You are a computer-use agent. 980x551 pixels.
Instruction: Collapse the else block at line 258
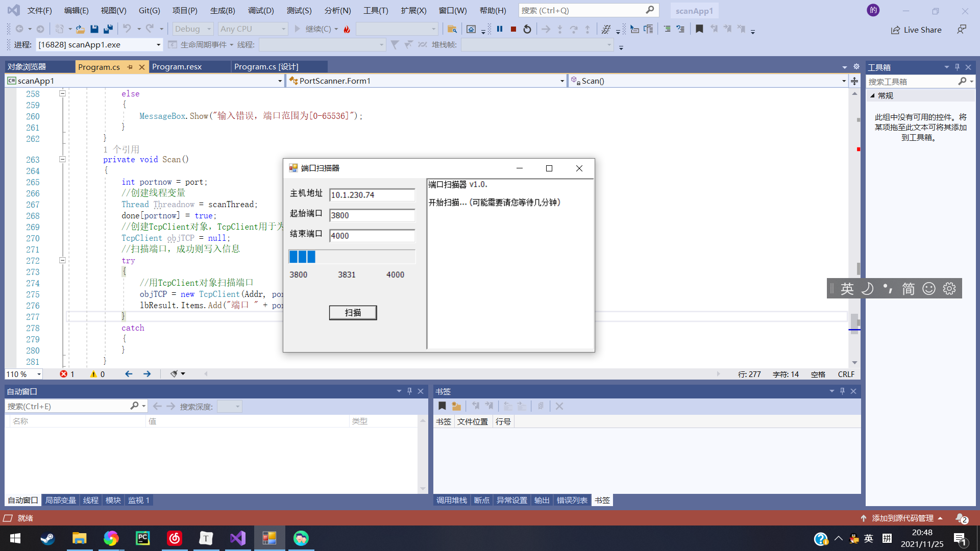click(62, 93)
